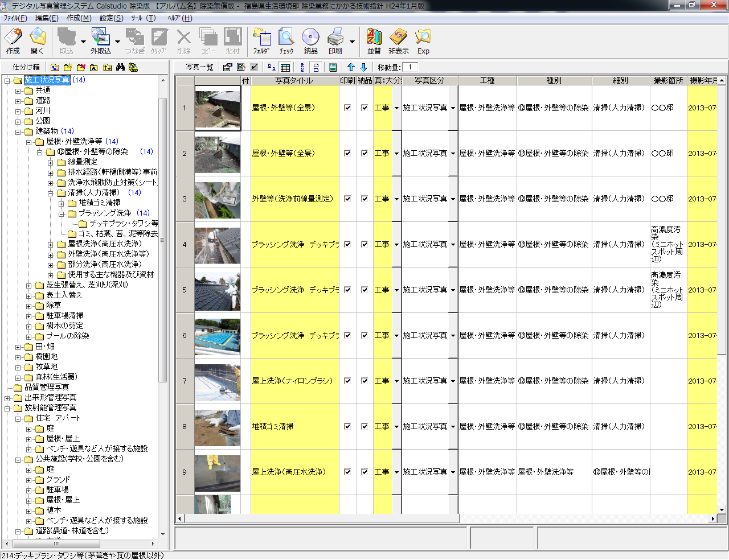Toggle 印刷 checkbox for row 3

347,199
